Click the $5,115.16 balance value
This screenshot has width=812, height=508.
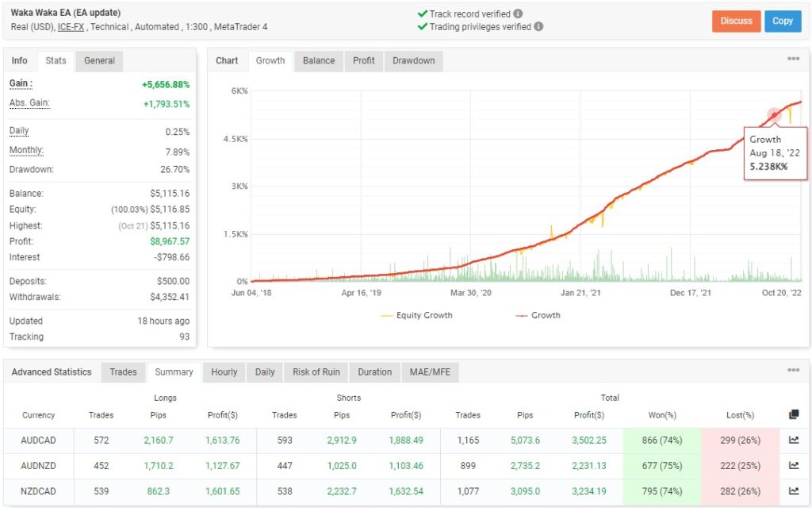pos(170,194)
